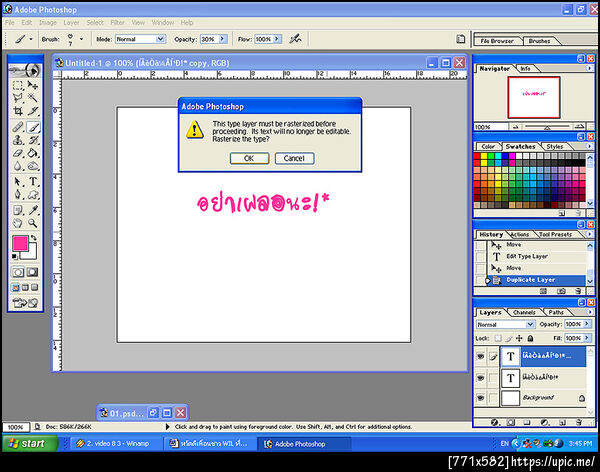Screen dimensions: 600x472
Task: Delete layer with Layers panel trash icon
Action: point(579,422)
